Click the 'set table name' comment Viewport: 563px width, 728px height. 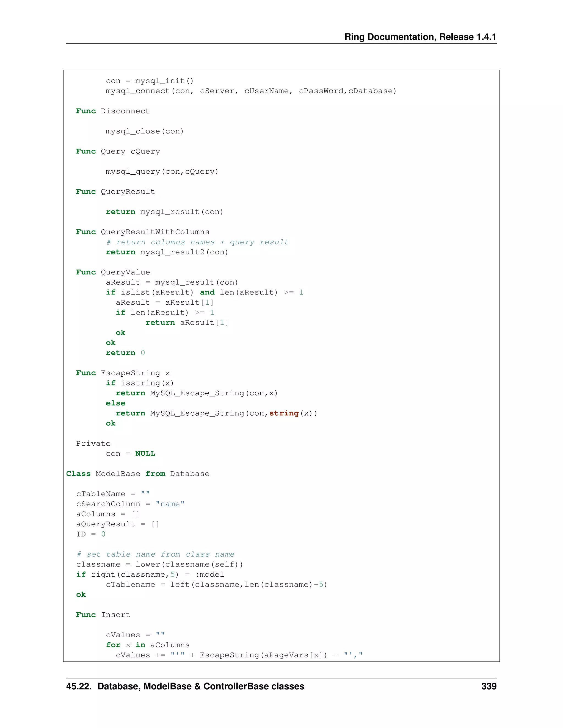coord(155,554)
